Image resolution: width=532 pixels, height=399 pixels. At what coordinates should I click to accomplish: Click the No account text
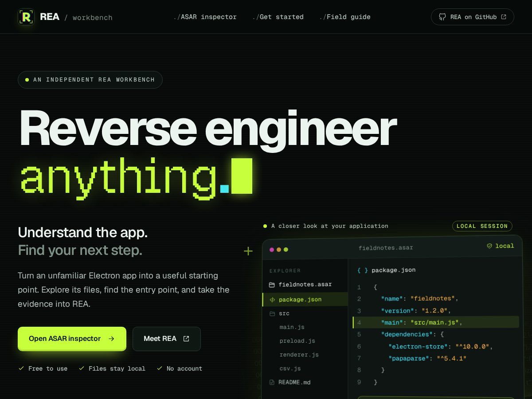point(184,368)
